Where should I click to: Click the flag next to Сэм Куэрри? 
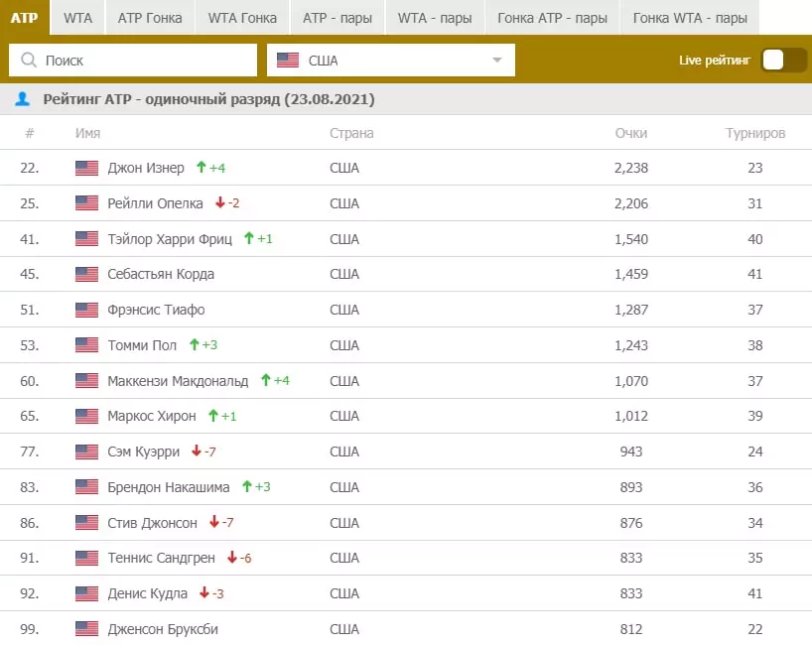[x=86, y=451]
